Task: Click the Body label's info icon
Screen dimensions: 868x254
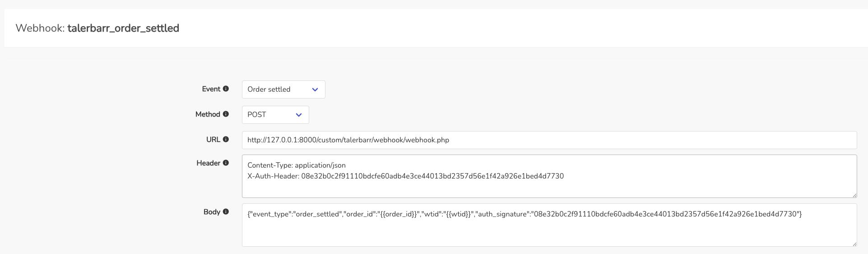Action: (226, 212)
